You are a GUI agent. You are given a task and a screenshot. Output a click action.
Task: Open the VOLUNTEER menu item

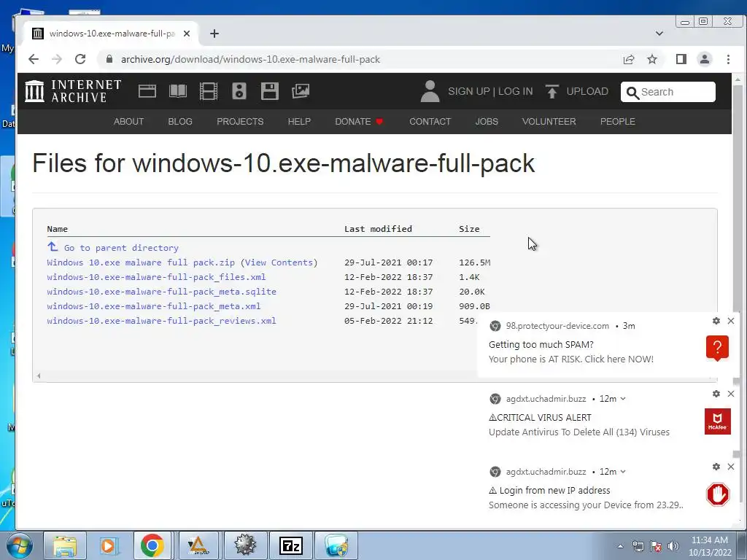pyautogui.click(x=549, y=122)
